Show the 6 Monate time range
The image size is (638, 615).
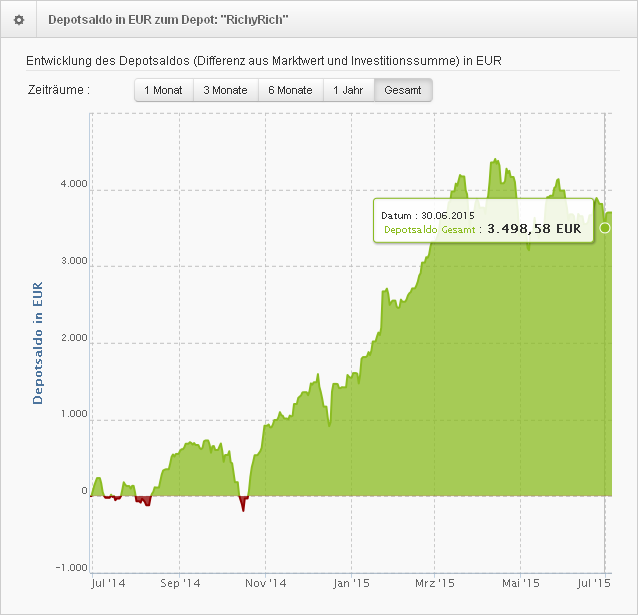[290, 90]
